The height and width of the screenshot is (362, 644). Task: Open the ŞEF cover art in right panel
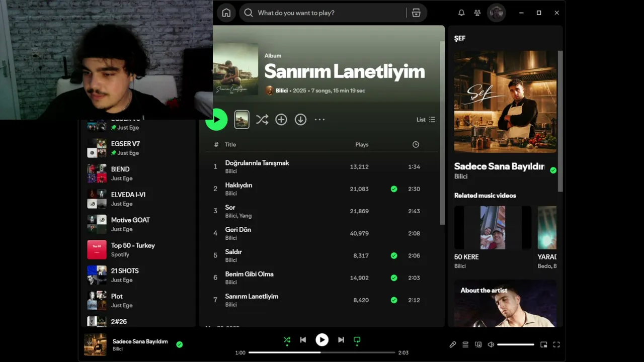tap(505, 101)
